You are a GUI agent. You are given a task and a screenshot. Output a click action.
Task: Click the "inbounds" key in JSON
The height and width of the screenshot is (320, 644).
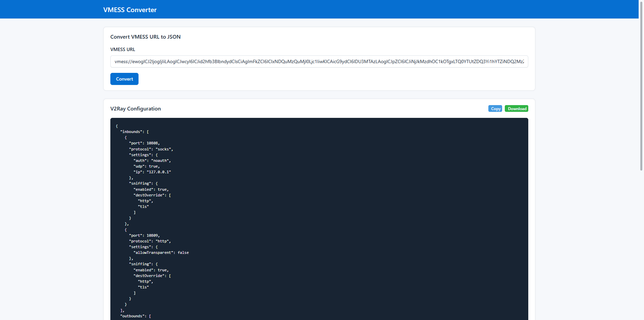pos(131,132)
